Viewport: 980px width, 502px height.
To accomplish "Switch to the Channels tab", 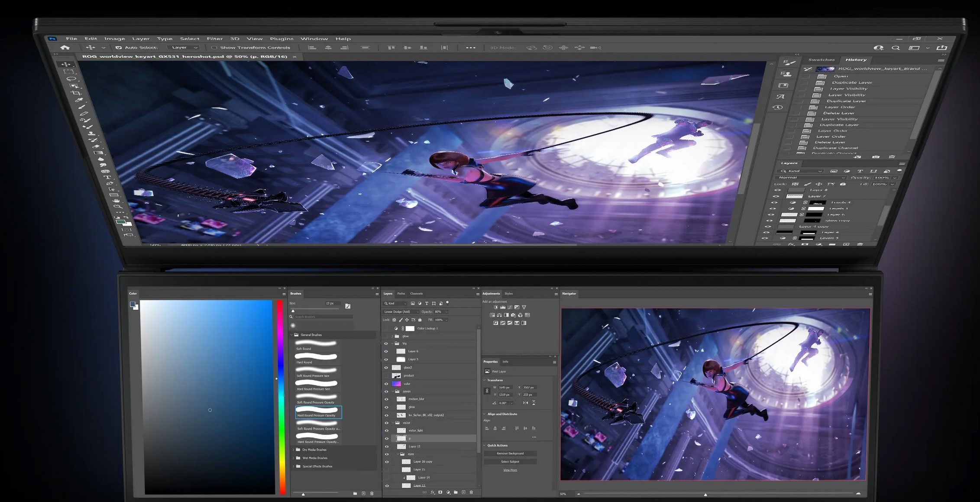I will click(416, 294).
